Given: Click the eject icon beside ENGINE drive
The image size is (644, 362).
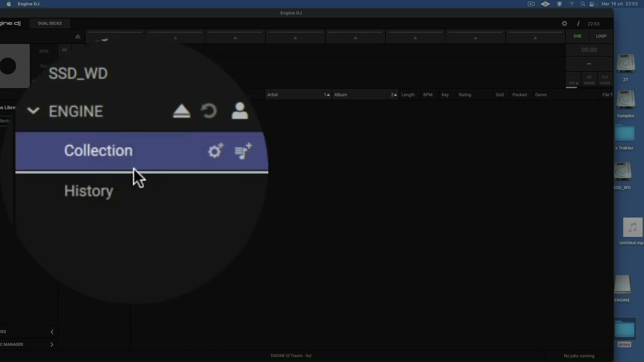Looking at the screenshot, I should tap(182, 112).
